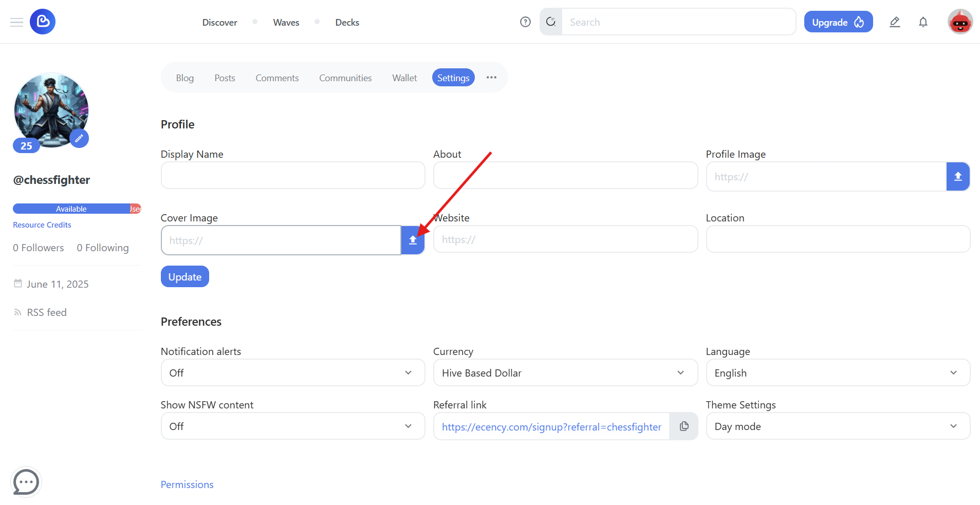Click into the Display Name field
Image resolution: width=980 pixels, height=505 pixels.
click(293, 175)
